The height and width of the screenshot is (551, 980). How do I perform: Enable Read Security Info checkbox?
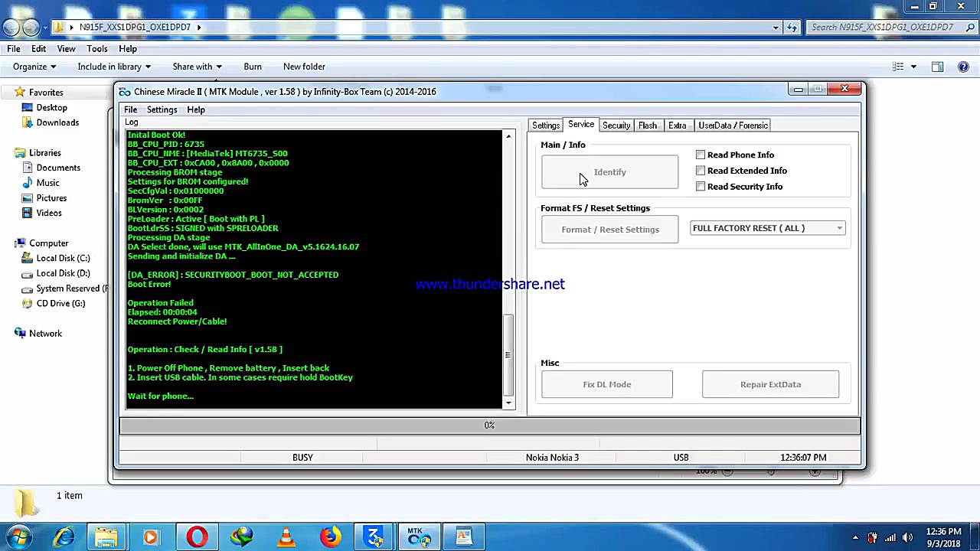(x=701, y=187)
